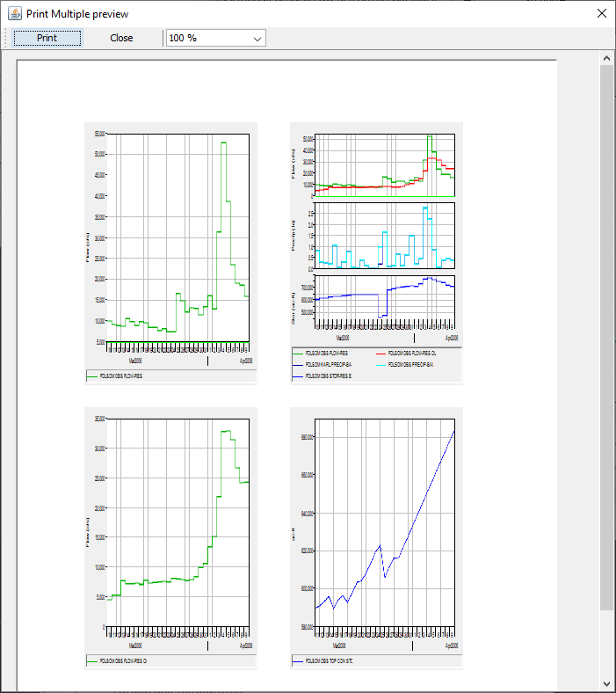Close the Print Multiple preview window

point(601,13)
